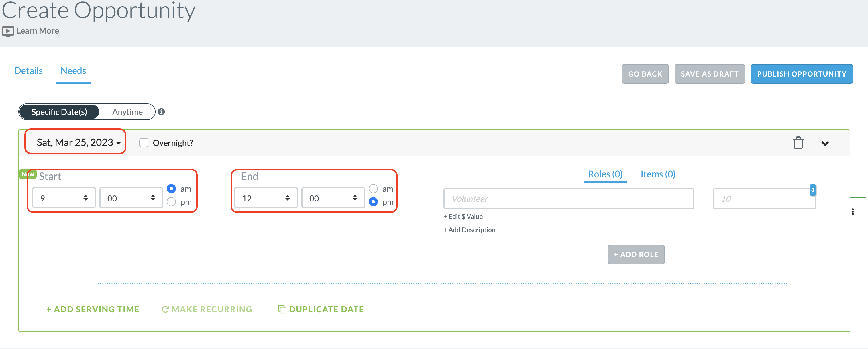The image size is (868, 349).
Task: Click the Go Back button
Action: (645, 74)
